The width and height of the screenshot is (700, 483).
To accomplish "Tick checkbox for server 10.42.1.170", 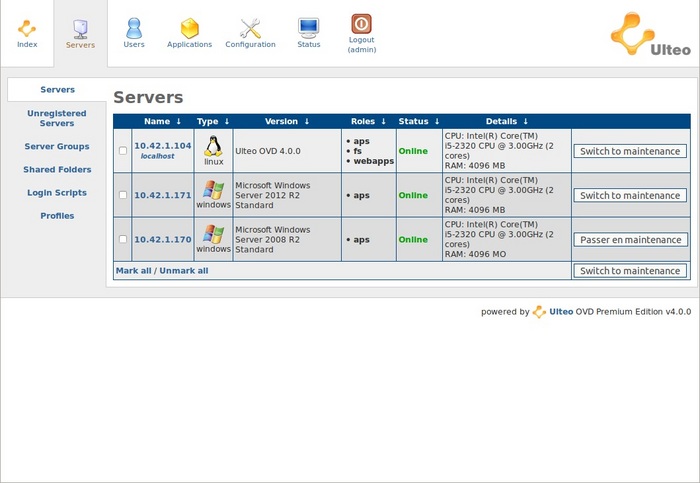I will (123, 239).
